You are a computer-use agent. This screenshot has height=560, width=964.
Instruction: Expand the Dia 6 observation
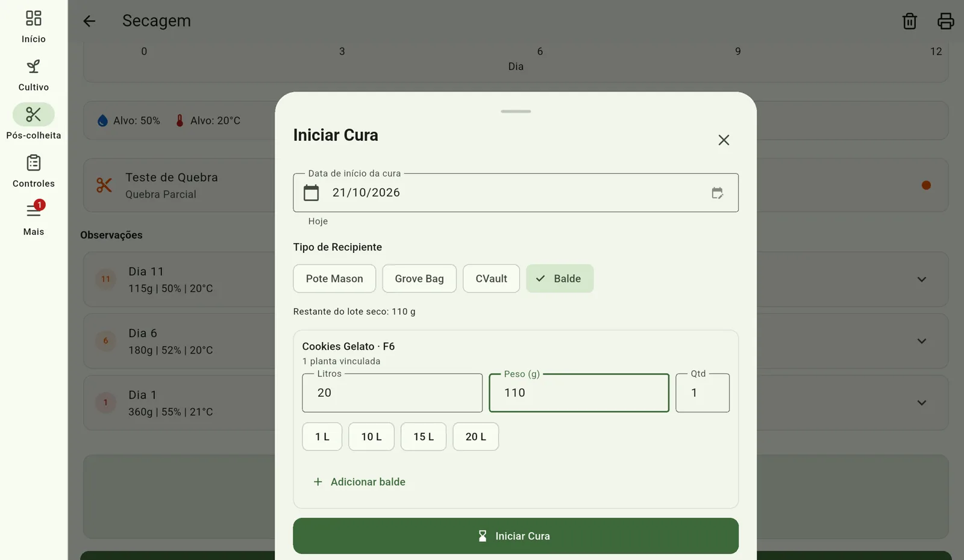click(x=921, y=341)
